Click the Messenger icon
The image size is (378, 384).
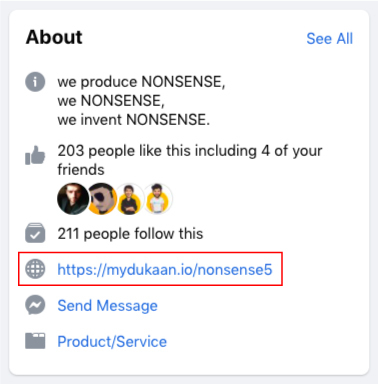(35, 305)
